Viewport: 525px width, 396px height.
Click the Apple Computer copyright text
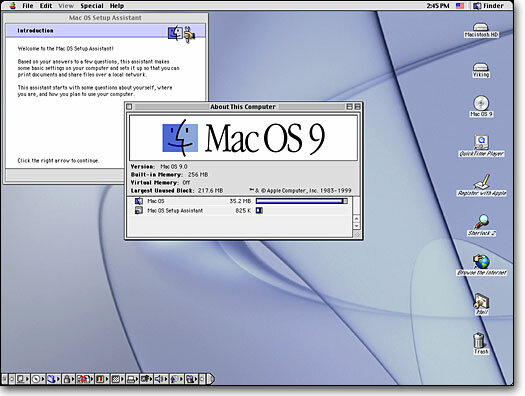300,190
